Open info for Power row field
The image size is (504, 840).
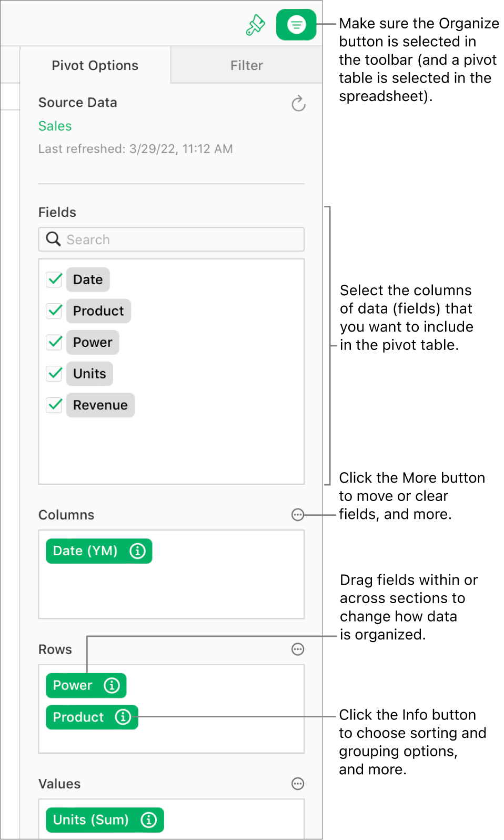(111, 685)
